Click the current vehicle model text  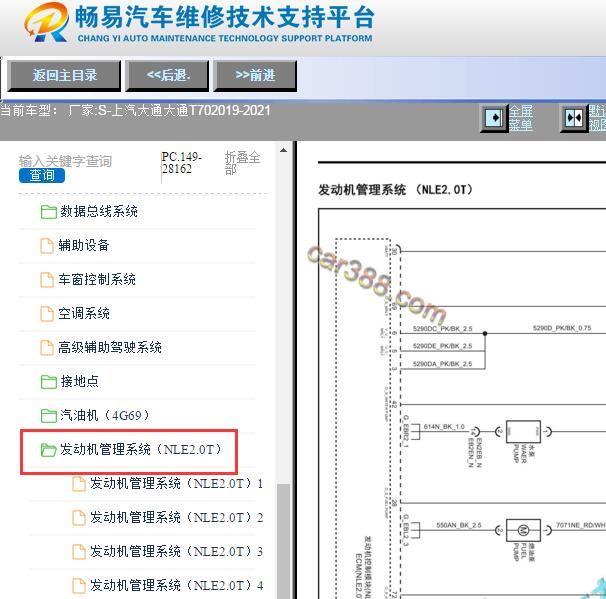point(135,111)
